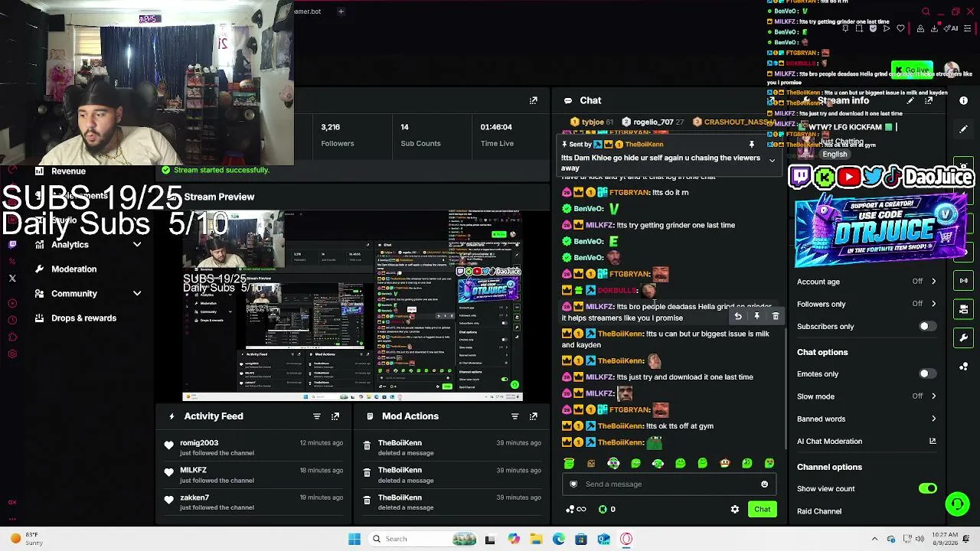
Task: Click the 14 Sub Counts stat
Action: [420, 135]
